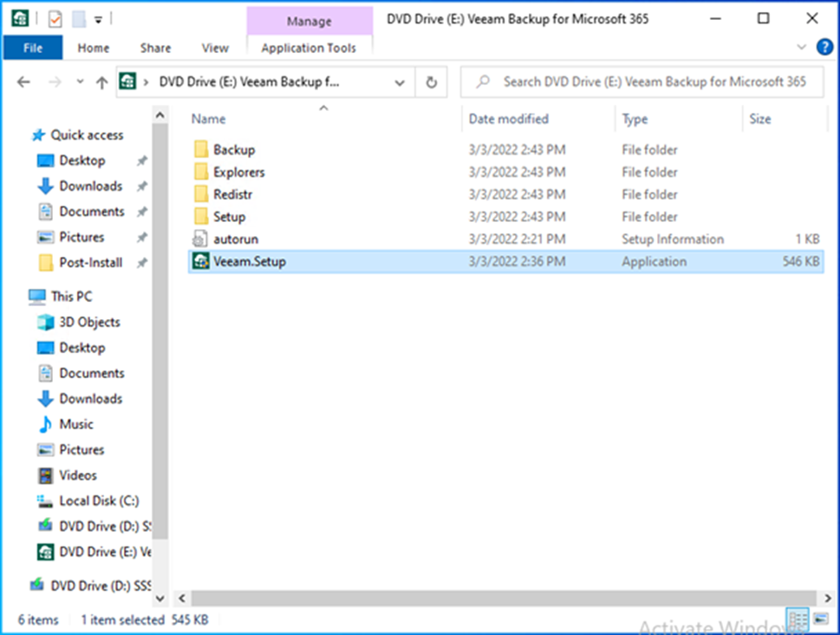Sort files by Date modified column header
The width and height of the screenshot is (840, 635).
(x=509, y=119)
